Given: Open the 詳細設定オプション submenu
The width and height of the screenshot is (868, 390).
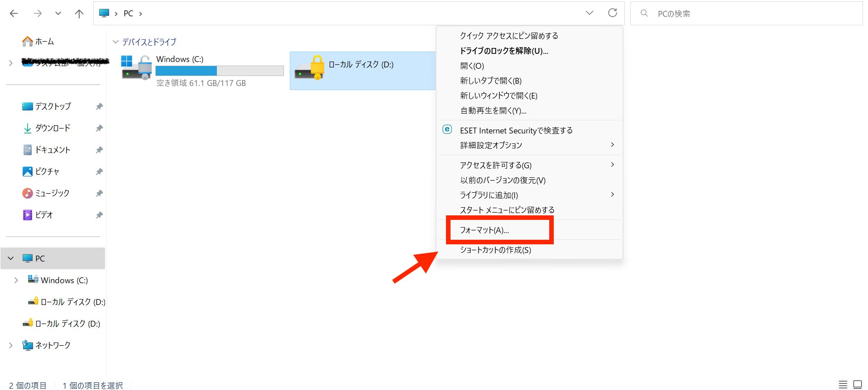Looking at the screenshot, I should 530,145.
